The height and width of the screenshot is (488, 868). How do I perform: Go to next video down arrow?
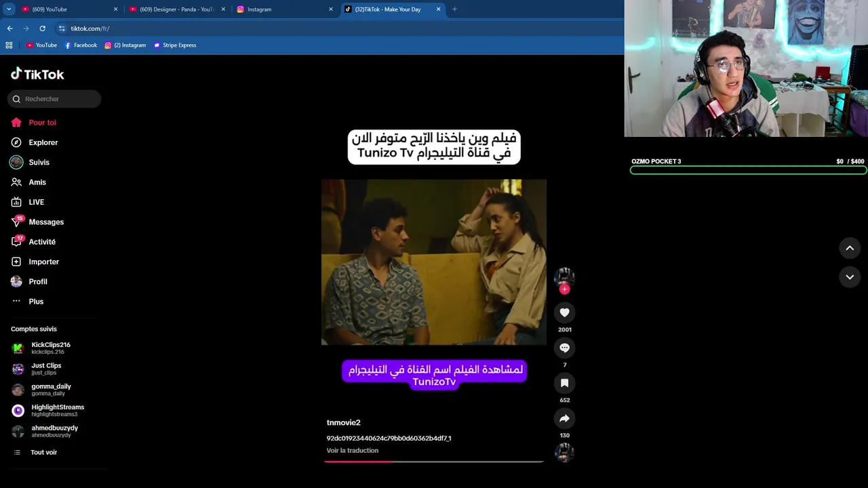click(850, 277)
